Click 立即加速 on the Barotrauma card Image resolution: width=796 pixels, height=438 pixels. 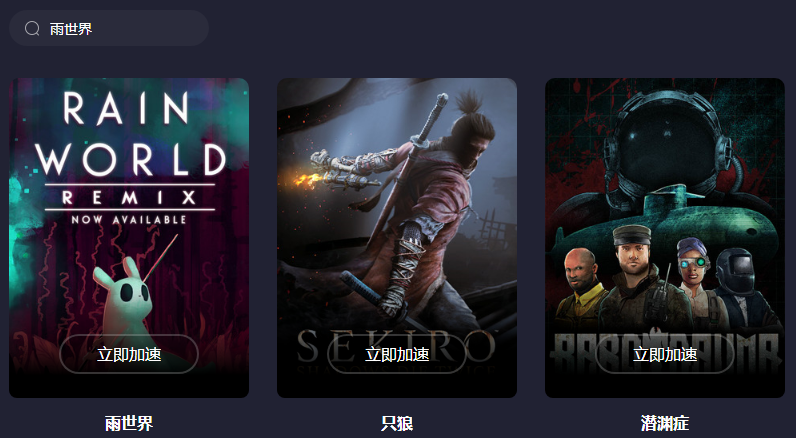665,354
